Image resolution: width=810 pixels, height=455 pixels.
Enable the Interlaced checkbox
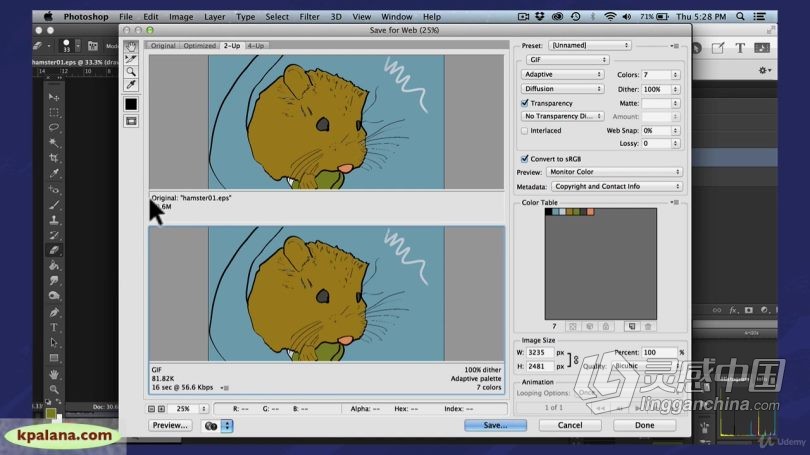point(524,131)
